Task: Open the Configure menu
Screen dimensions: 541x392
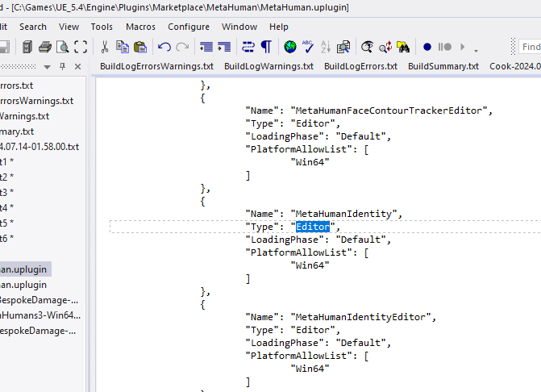Action: [x=189, y=27]
